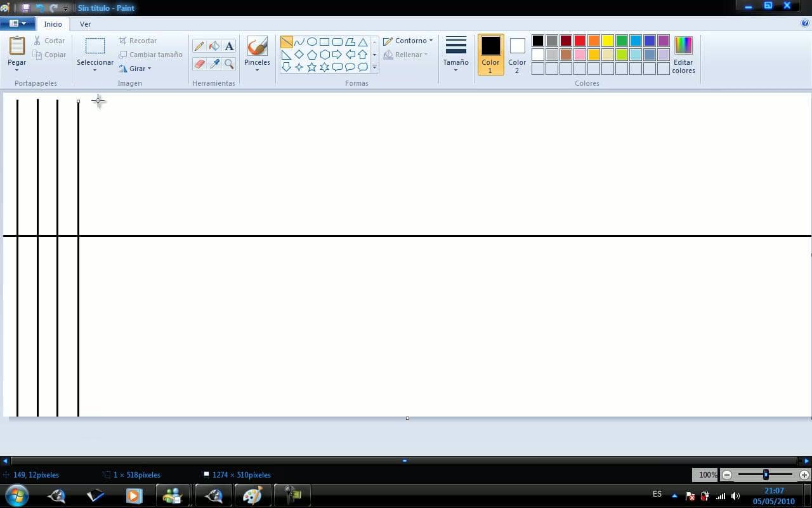Screen dimensions: 812x508
Task: Click the Pinceles brush icon
Action: click(257, 46)
